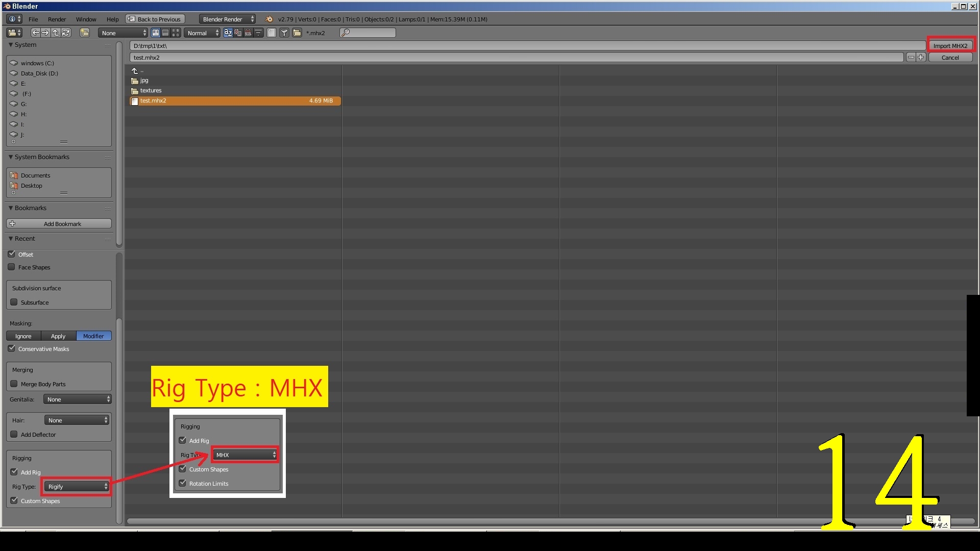Go forward to next folder arrow
The height and width of the screenshot is (551, 980).
(45, 33)
